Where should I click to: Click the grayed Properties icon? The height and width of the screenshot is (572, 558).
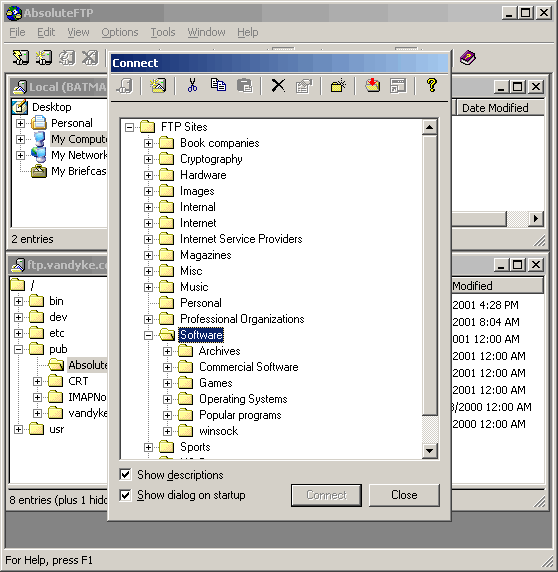(x=304, y=86)
